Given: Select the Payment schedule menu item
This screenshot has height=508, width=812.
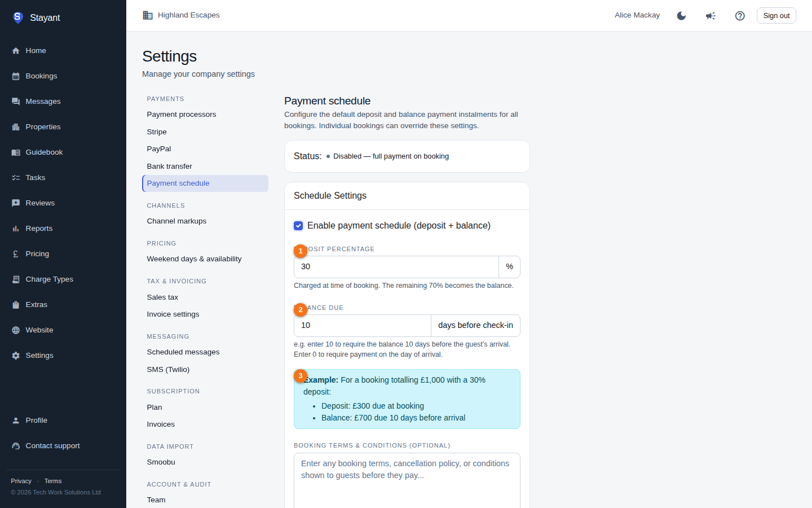Looking at the screenshot, I should coord(205,183).
